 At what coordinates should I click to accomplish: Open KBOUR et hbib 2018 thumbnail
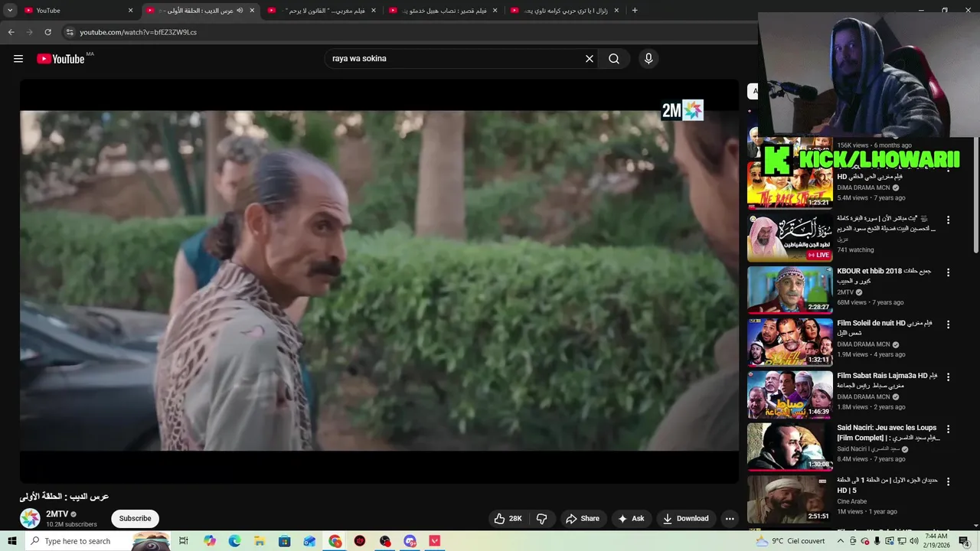click(789, 289)
